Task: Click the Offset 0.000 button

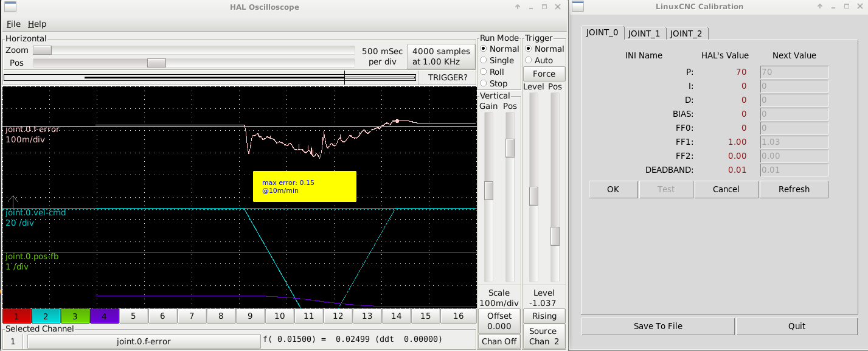Action: [x=499, y=321]
